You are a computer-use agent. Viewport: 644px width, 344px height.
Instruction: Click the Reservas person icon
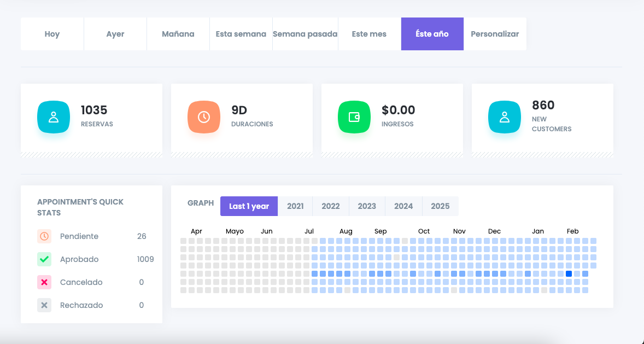tap(54, 117)
